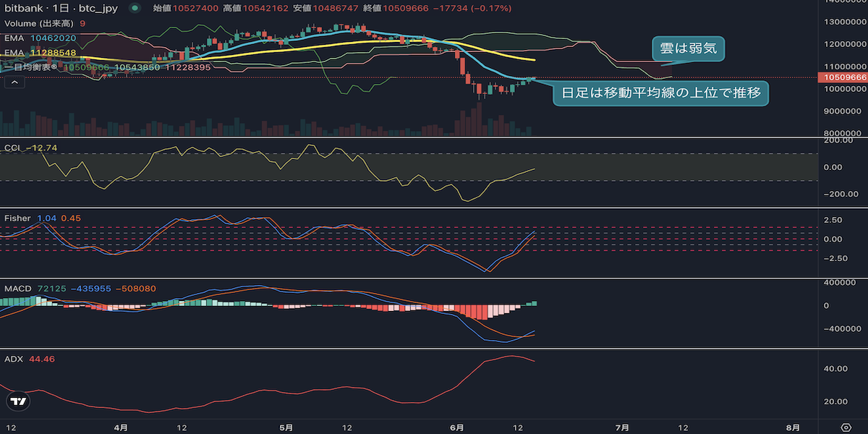Select the Volume (出来高) indicator legend
868x434 pixels.
pos(45,23)
